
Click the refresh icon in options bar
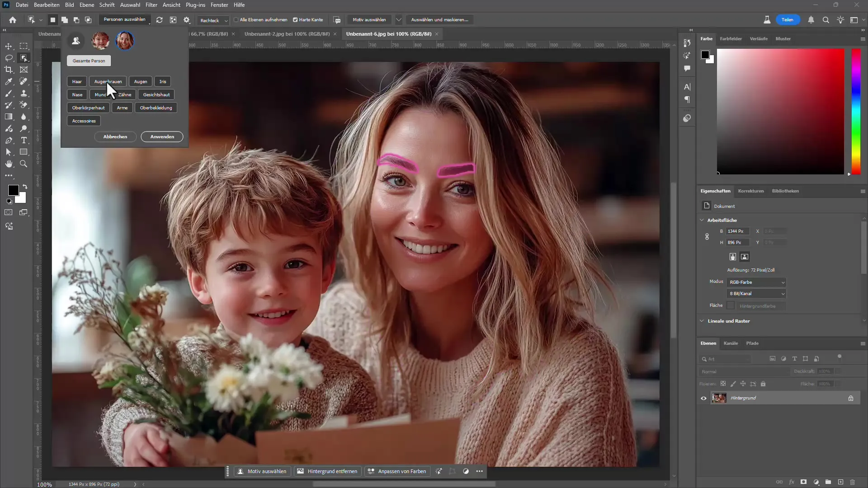160,20
